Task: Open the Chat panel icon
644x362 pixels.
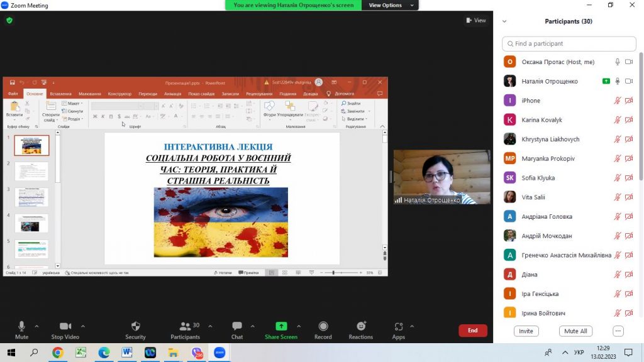Action: (237, 327)
